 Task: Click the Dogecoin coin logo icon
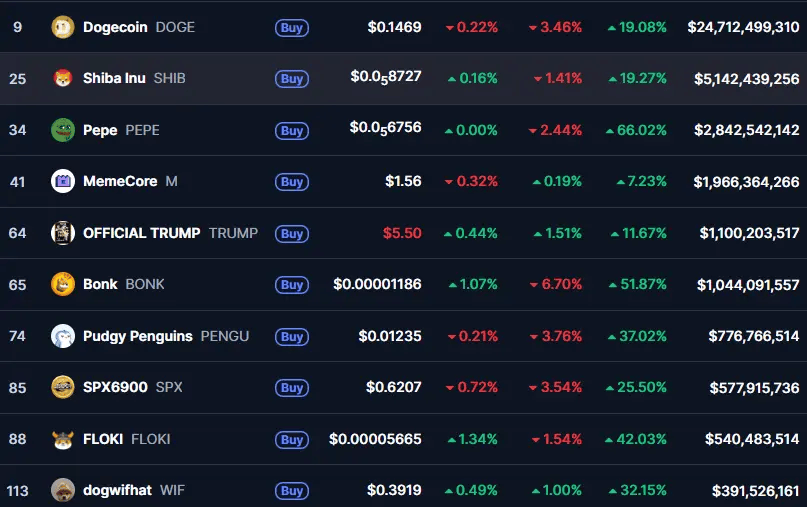point(63,27)
